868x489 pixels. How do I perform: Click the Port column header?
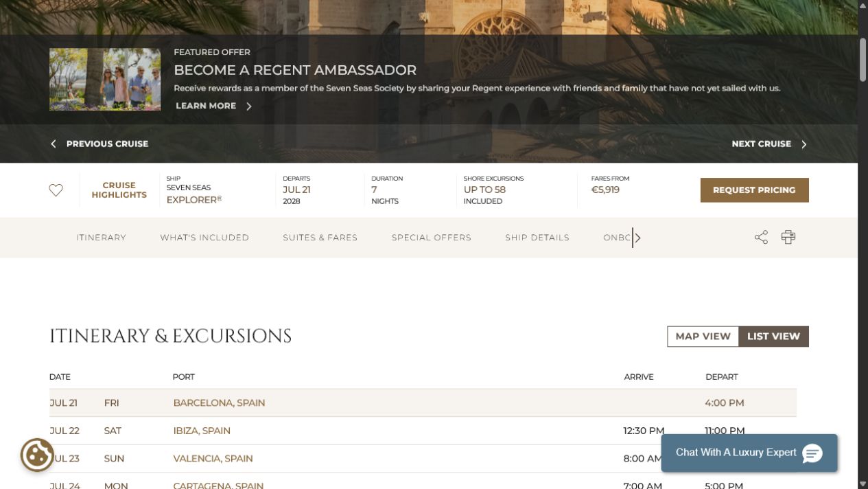pyautogui.click(x=184, y=377)
